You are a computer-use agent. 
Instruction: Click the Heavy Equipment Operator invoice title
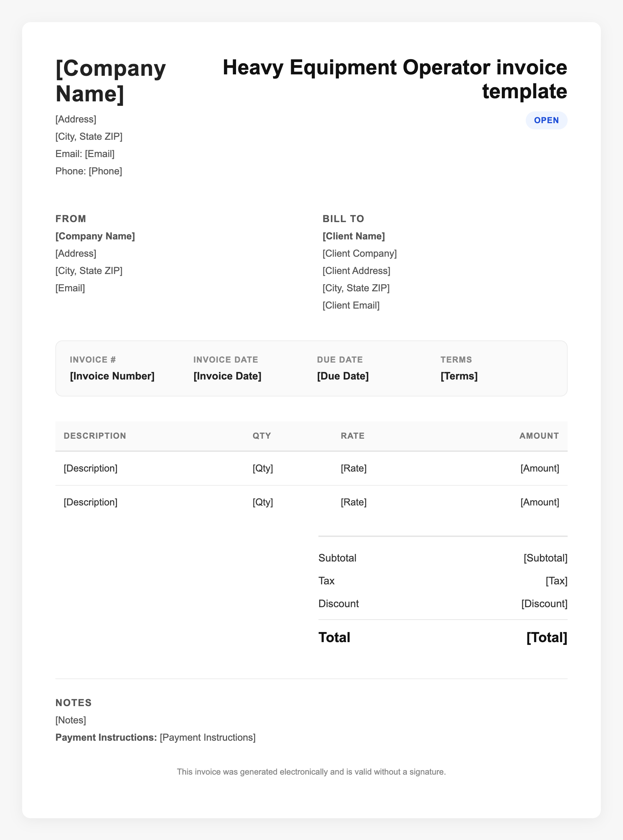point(395,79)
